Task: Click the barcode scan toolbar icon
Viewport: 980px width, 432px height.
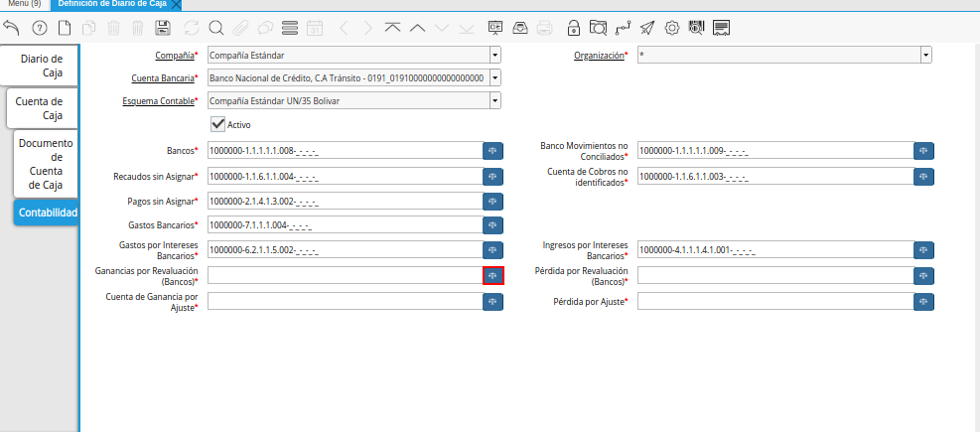Action: [x=696, y=28]
